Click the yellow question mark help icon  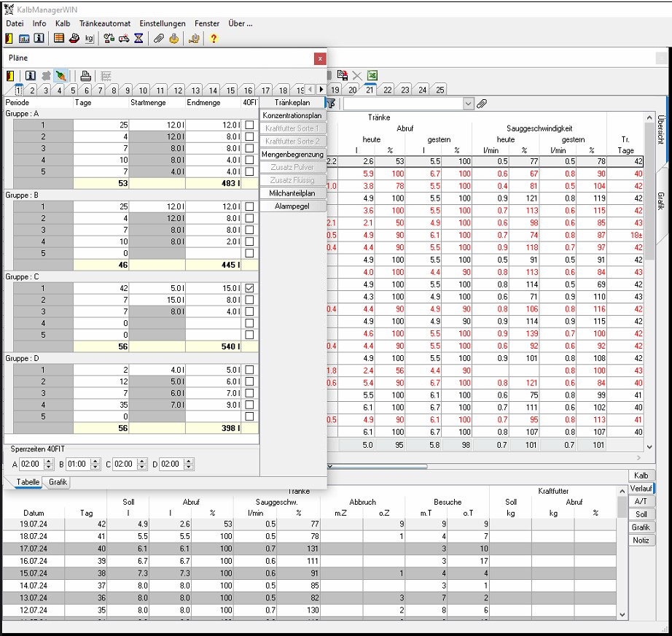click(214, 39)
